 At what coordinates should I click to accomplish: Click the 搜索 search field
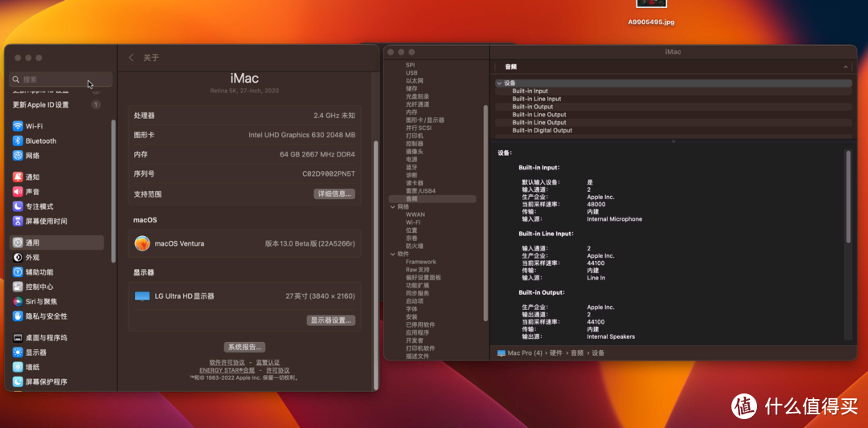pyautogui.click(x=61, y=79)
